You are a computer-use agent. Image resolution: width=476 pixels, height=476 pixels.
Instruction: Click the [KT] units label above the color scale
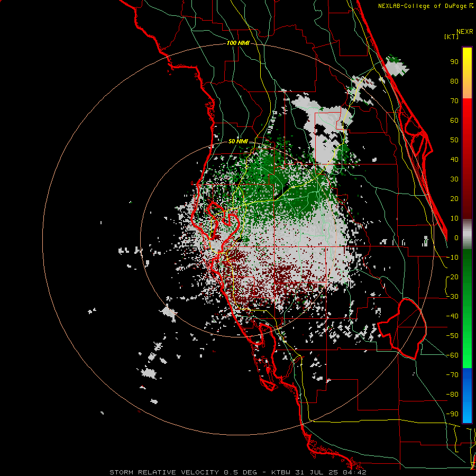pos(452,36)
